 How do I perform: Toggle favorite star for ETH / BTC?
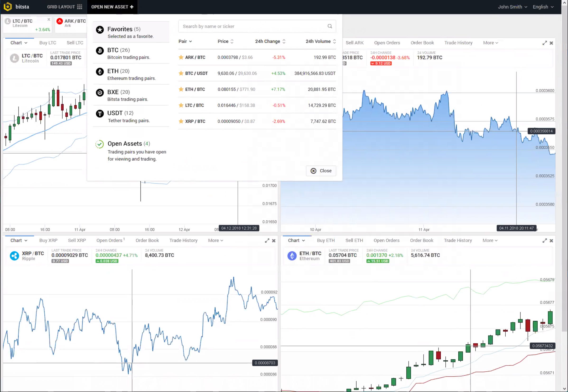(181, 89)
